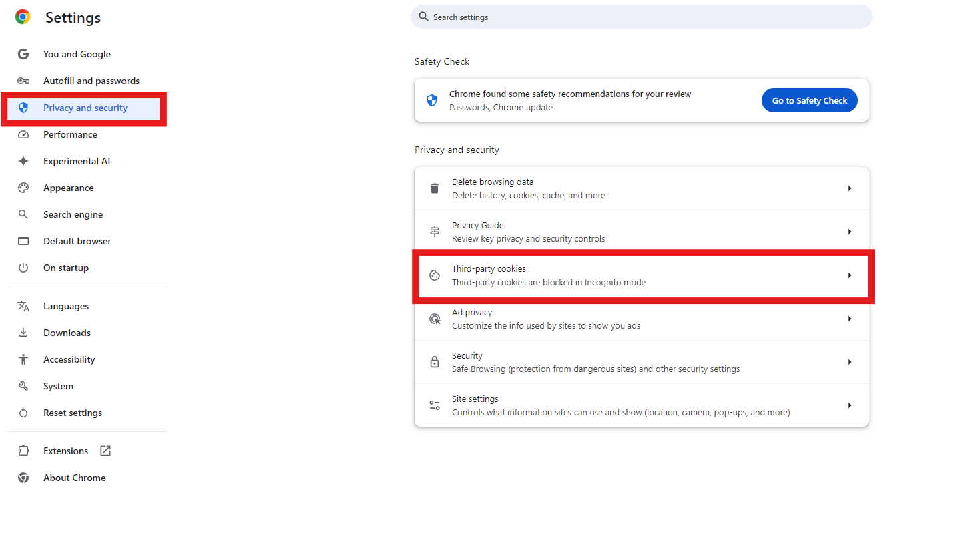The image size is (980, 543).
Task: Click the key icon for Autofill
Action: tap(23, 81)
